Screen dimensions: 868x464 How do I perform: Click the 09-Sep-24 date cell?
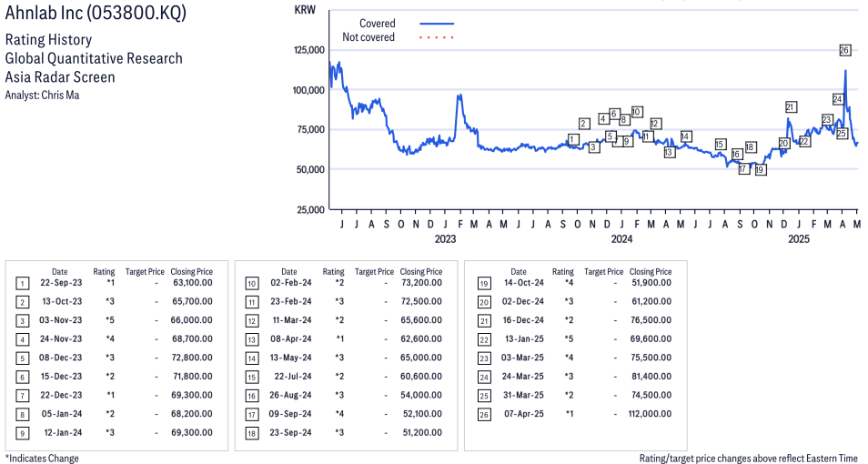pos(290,414)
